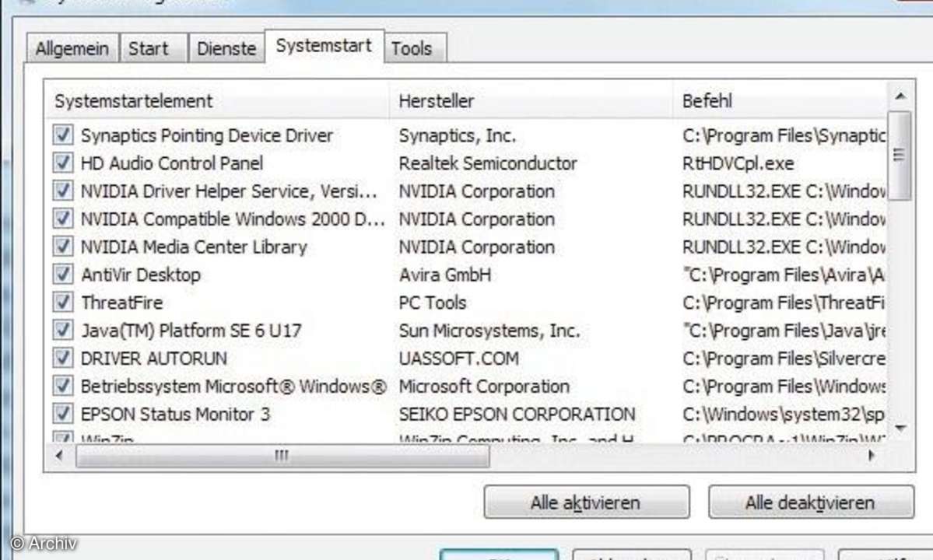This screenshot has height=560, width=933.
Task: Click horizontal scrollbar right arrow
Action: pos(872,456)
